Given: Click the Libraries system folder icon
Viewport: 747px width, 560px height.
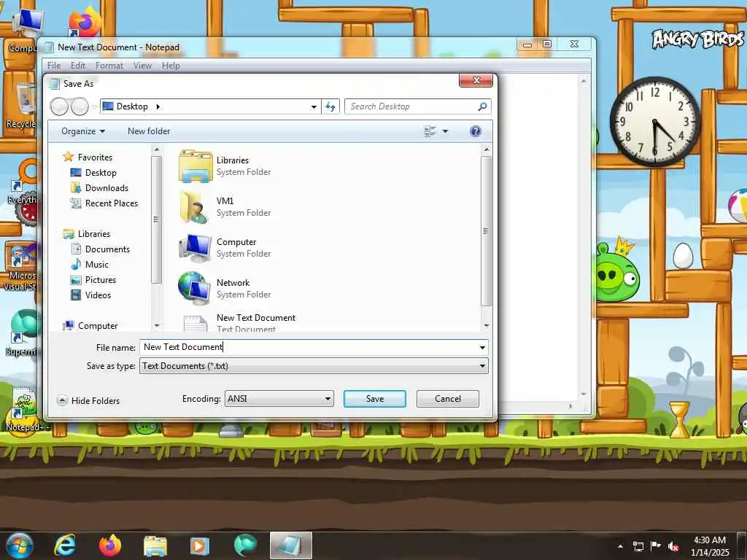Looking at the screenshot, I should [196, 166].
